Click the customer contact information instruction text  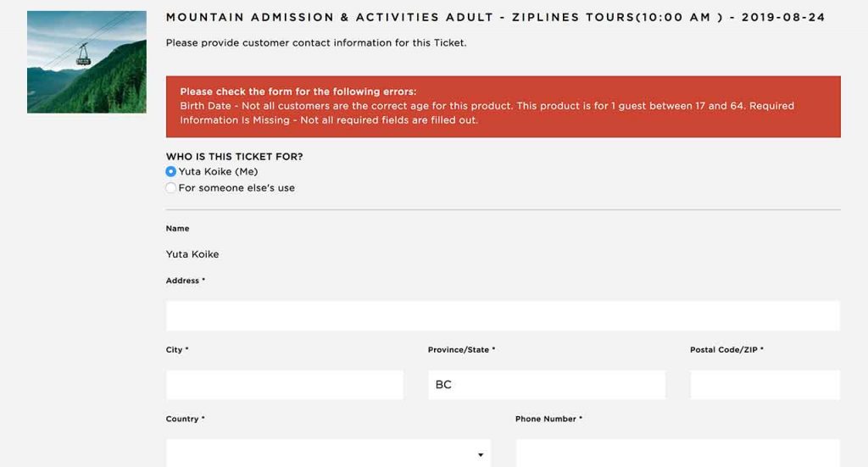(x=316, y=42)
